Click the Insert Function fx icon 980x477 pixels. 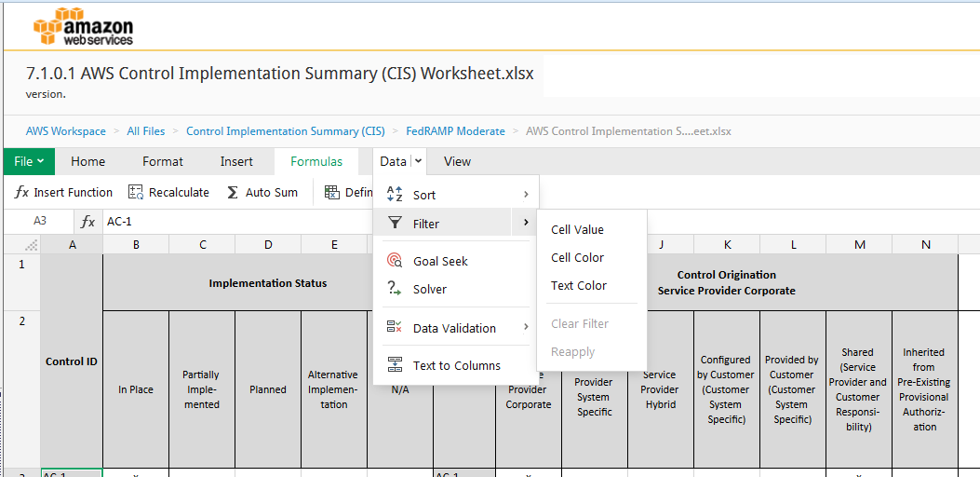[21, 192]
